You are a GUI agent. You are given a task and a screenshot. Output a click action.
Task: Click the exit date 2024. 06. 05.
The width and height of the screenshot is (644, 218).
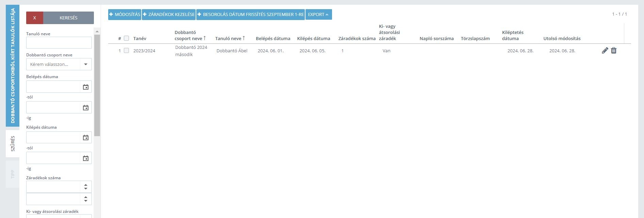click(313, 51)
